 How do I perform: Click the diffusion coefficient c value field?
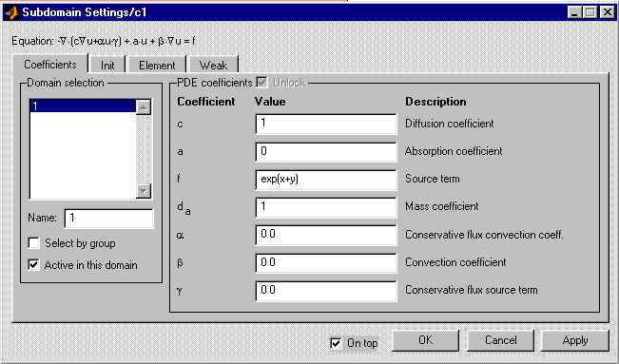[326, 124]
